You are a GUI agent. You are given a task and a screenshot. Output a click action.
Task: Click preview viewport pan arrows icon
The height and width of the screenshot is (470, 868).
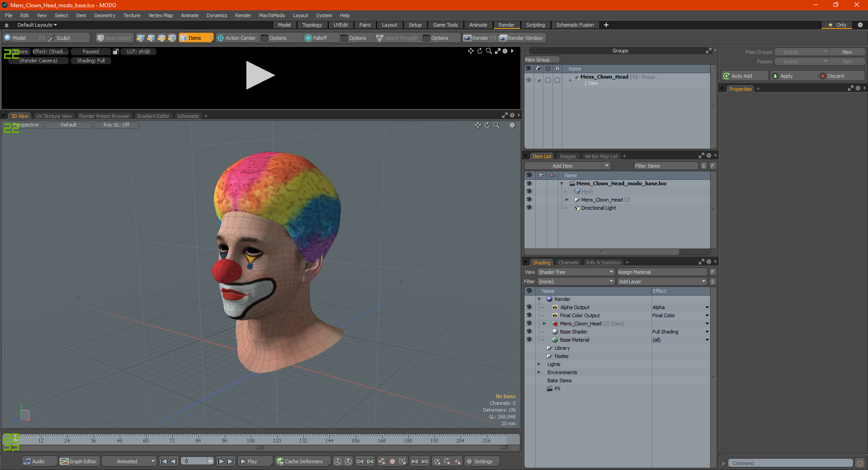[471, 51]
